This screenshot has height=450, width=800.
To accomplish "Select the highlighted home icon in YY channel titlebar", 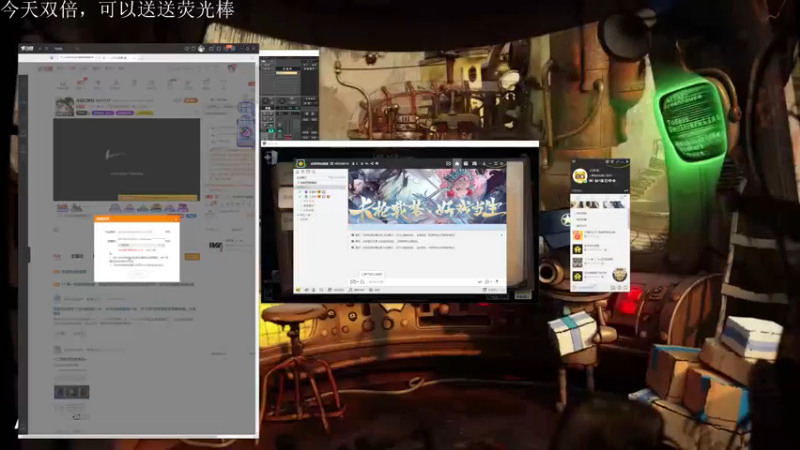I will (457, 163).
